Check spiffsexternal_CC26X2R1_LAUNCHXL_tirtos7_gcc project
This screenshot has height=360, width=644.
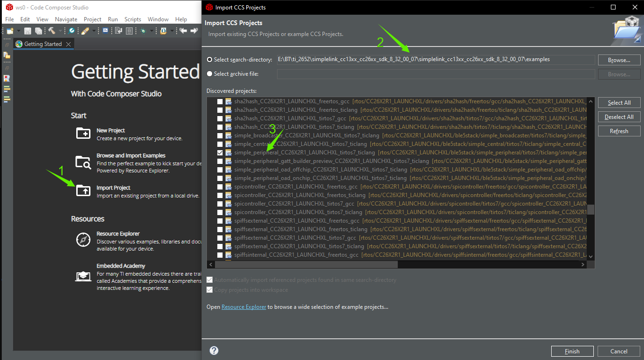(x=220, y=238)
